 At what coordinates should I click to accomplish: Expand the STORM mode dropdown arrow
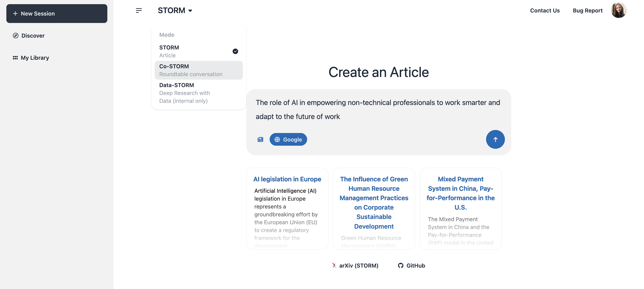(190, 11)
